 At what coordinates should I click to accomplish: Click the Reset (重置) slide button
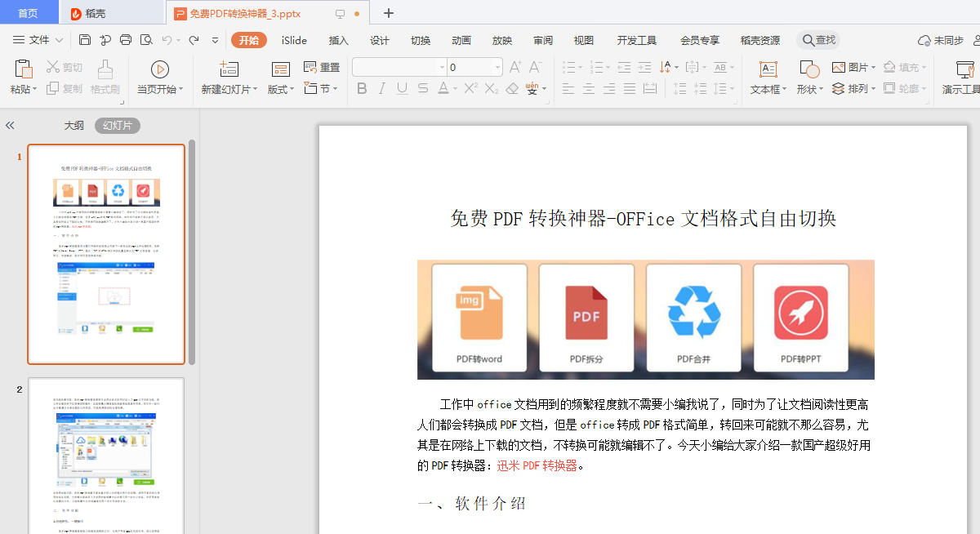(322, 67)
